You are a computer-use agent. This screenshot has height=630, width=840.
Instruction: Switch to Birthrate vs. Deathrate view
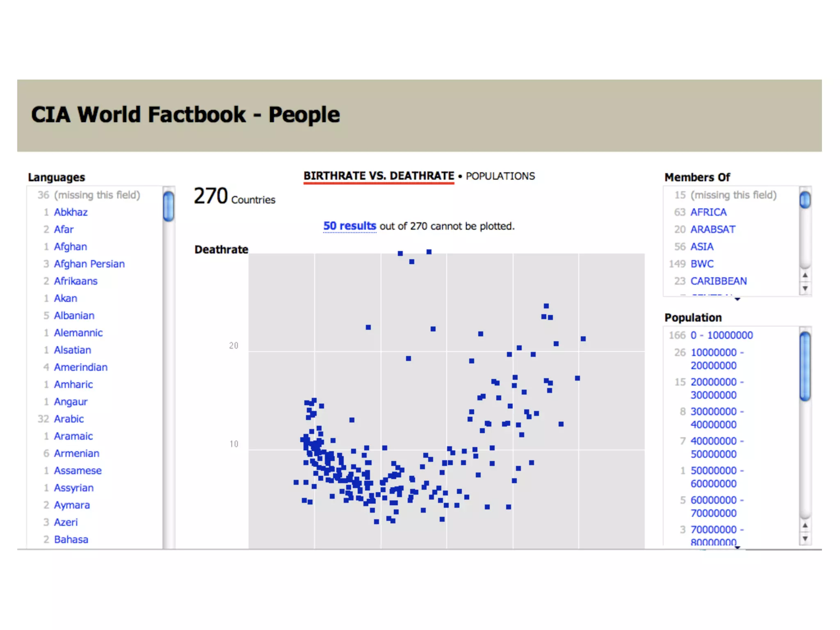point(379,176)
